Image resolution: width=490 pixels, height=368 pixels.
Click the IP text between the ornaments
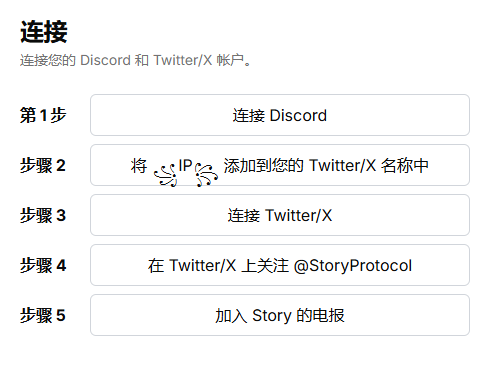186,165
